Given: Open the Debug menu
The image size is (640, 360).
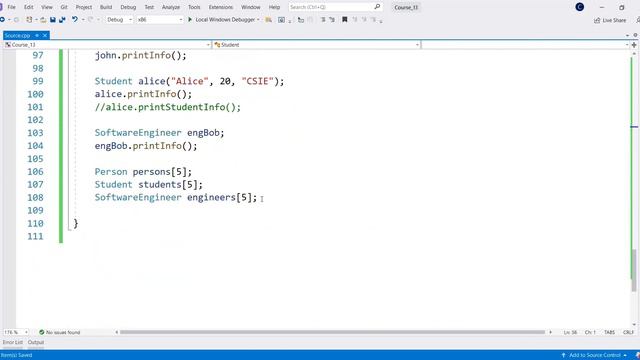Looking at the screenshot, I should [128, 7].
